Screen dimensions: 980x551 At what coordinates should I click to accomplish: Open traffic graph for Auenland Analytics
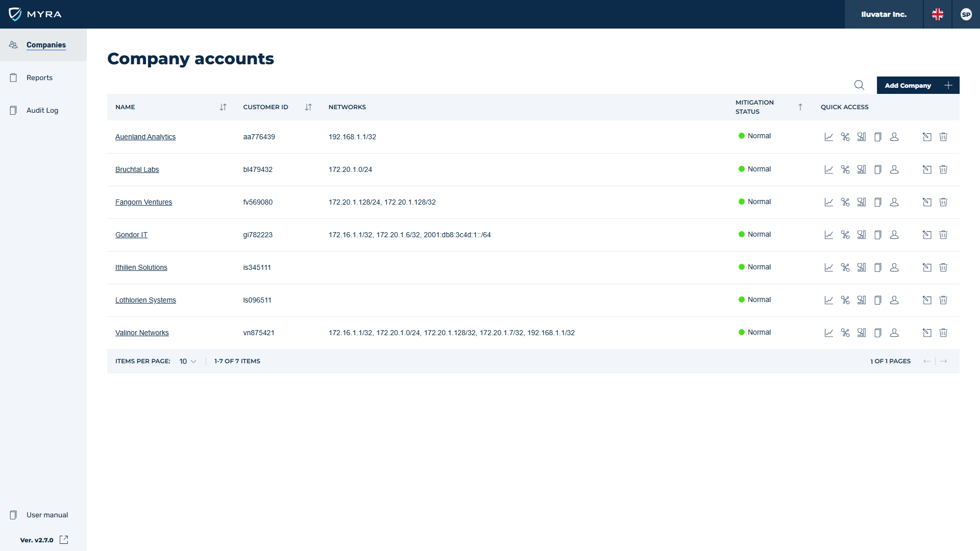[828, 137]
